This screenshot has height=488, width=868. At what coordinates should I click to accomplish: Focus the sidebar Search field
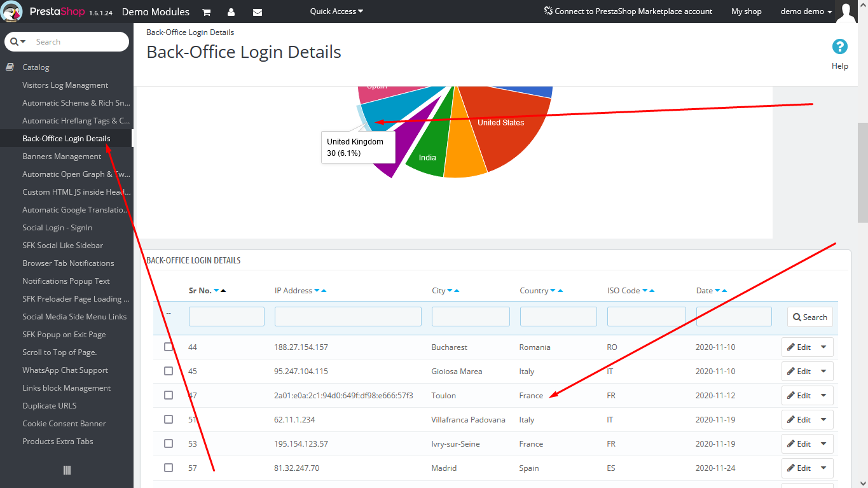tap(79, 42)
